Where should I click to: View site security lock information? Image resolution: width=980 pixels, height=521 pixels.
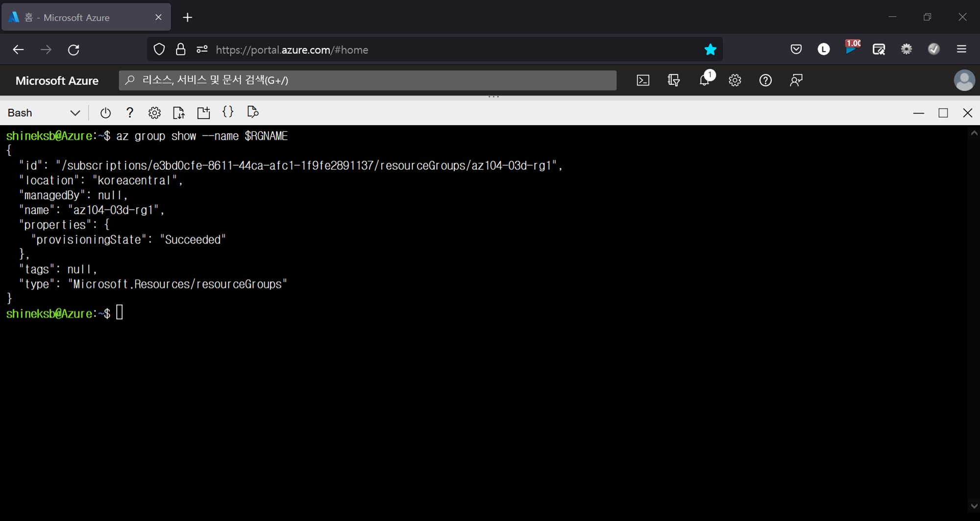pos(180,50)
